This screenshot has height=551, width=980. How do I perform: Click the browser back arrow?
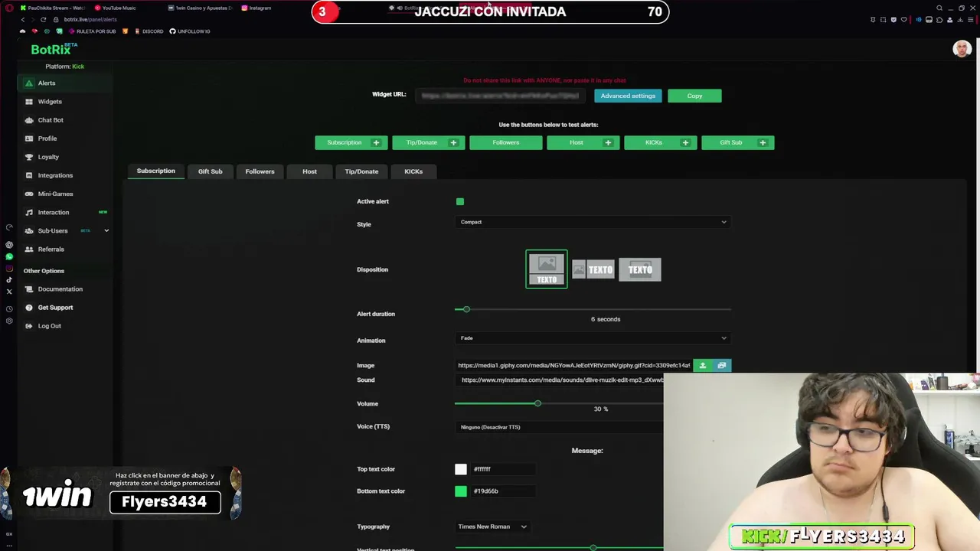pyautogui.click(x=23, y=19)
